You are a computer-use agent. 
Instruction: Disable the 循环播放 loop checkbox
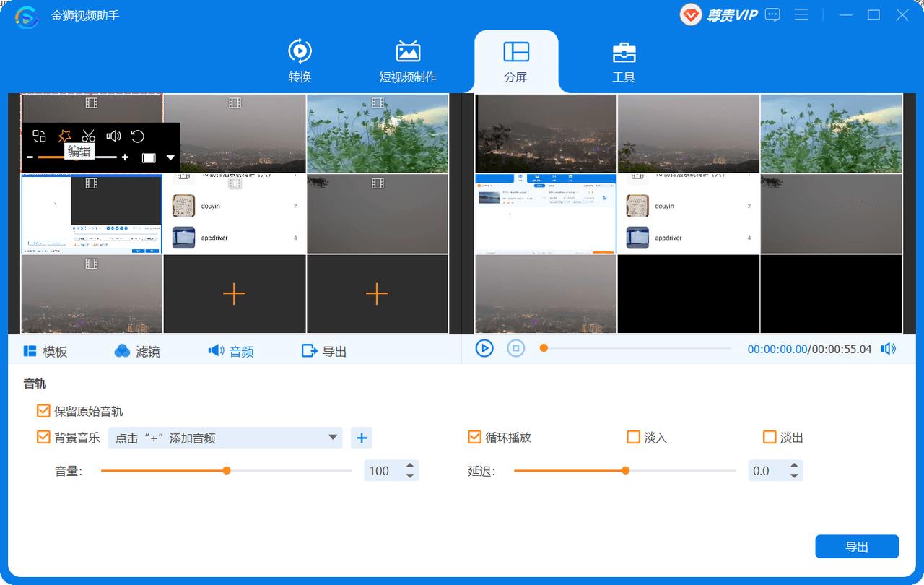474,437
